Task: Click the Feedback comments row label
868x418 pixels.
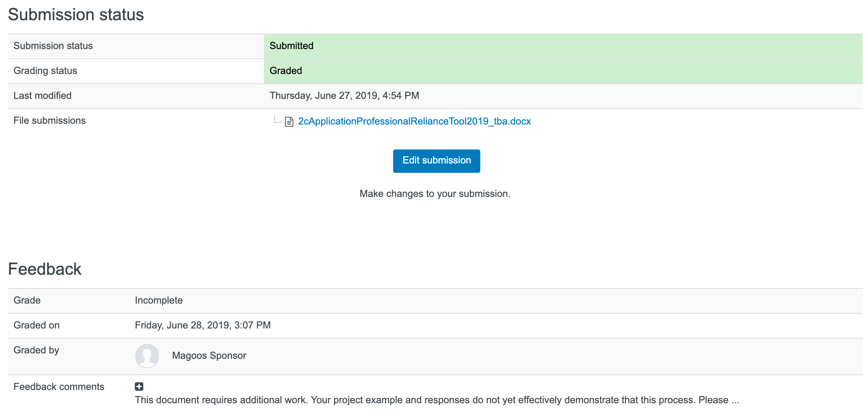Action: click(59, 387)
